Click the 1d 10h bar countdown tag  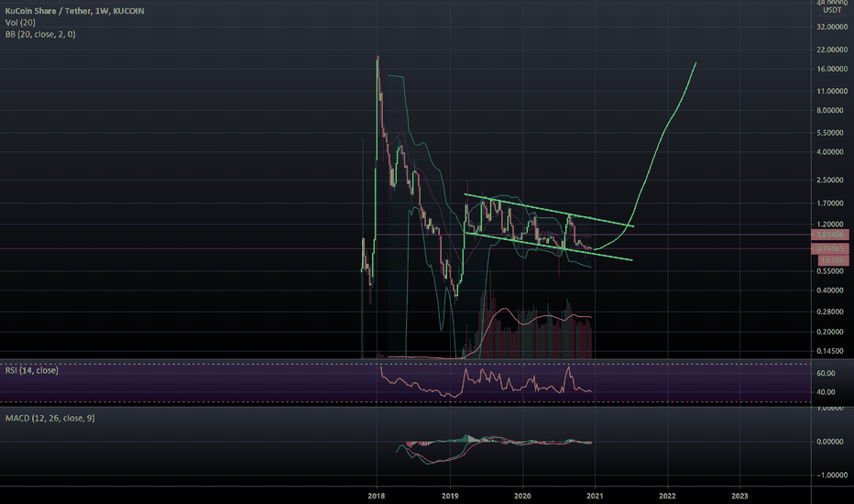coord(833,260)
